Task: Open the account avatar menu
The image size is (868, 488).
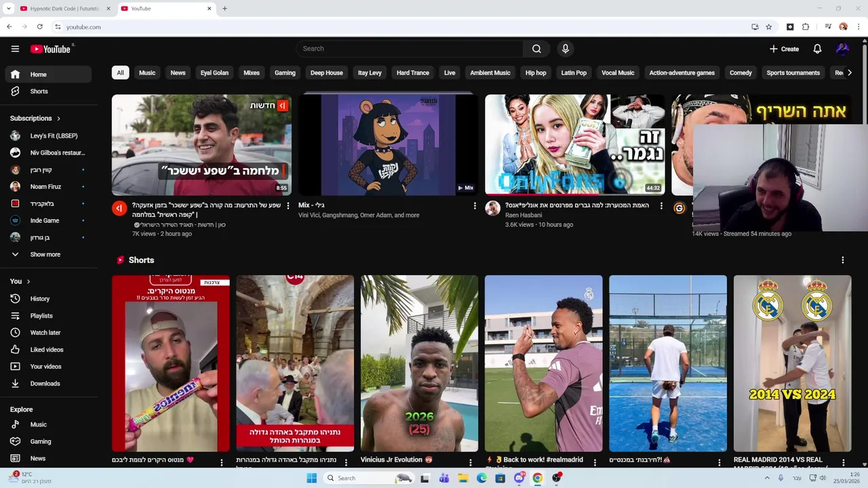Action: (842, 49)
